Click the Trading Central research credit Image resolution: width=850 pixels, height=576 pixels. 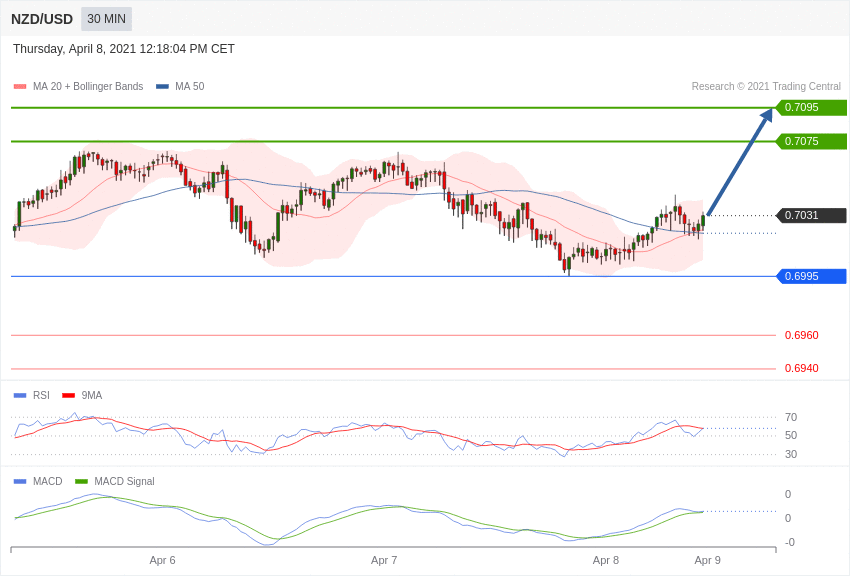tap(766, 87)
